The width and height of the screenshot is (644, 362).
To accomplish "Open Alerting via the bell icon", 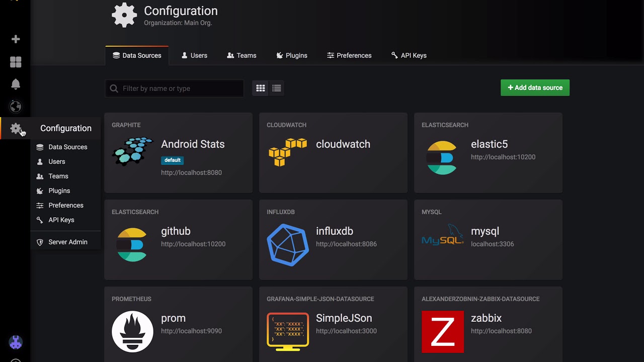I will point(15,84).
